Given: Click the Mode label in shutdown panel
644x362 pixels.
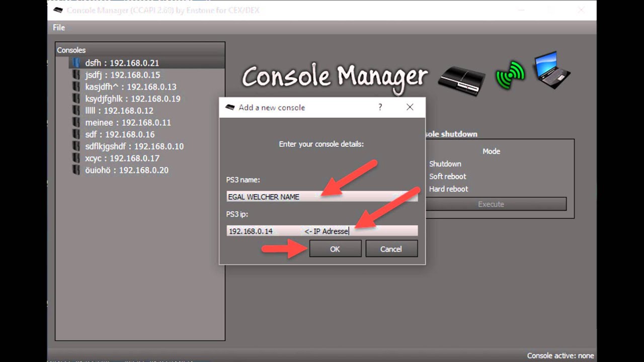Looking at the screenshot, I should pyautogui.click(x=491, y=151).
